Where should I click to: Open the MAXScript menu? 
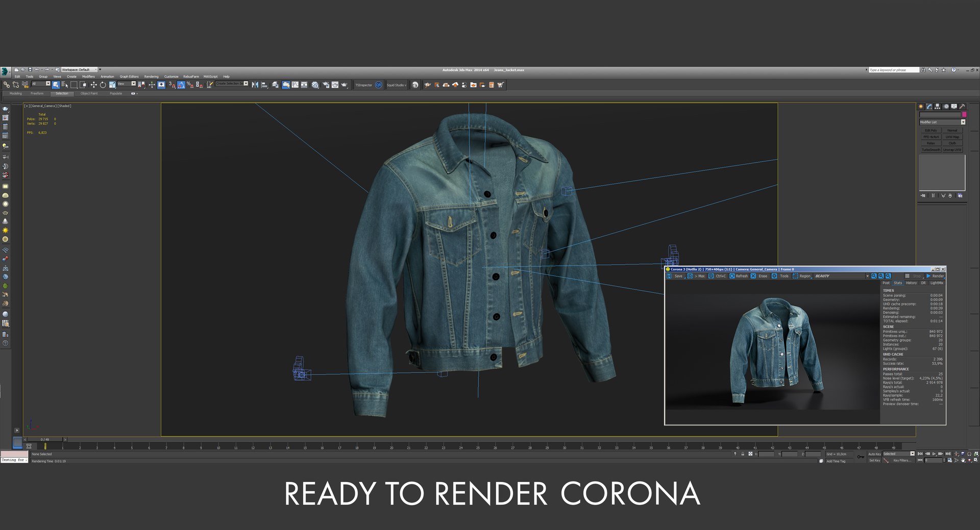[210, 77]
